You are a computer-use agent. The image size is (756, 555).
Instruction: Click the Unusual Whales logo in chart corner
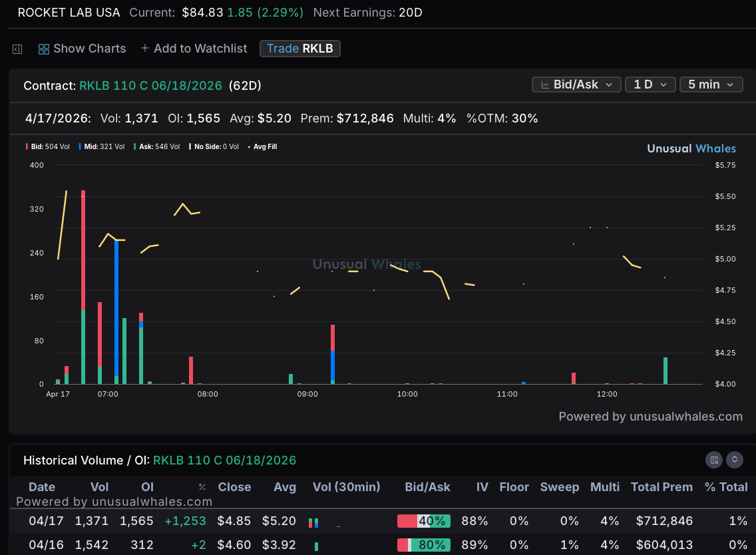pyautogui.click(x=691, y=148)
